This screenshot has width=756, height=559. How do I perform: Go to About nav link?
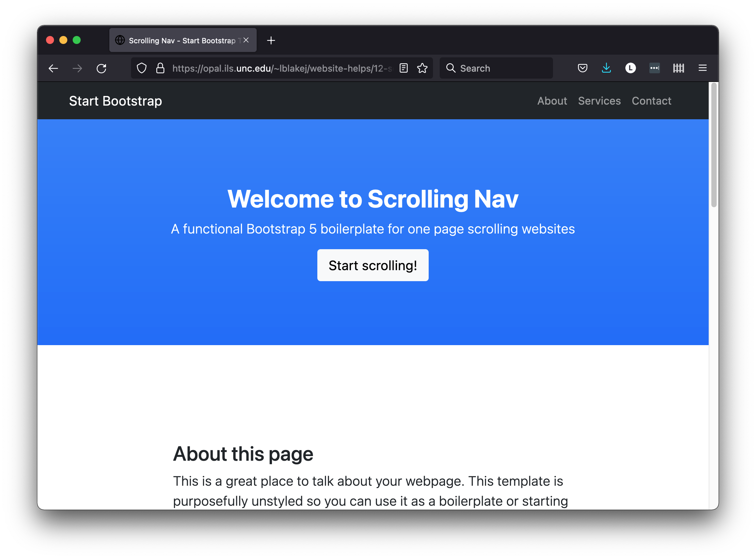[x=552, y=101]
